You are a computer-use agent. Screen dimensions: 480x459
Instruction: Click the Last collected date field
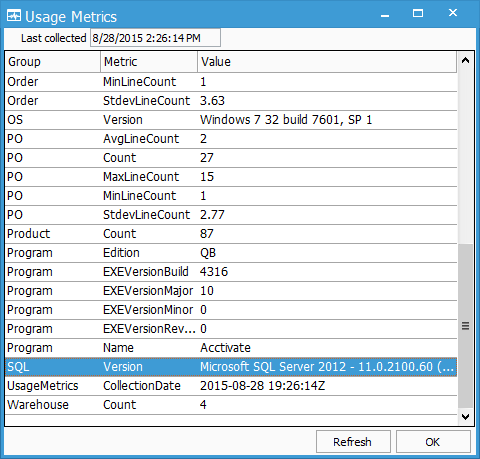pyautogui.click(x=155, y=38)
